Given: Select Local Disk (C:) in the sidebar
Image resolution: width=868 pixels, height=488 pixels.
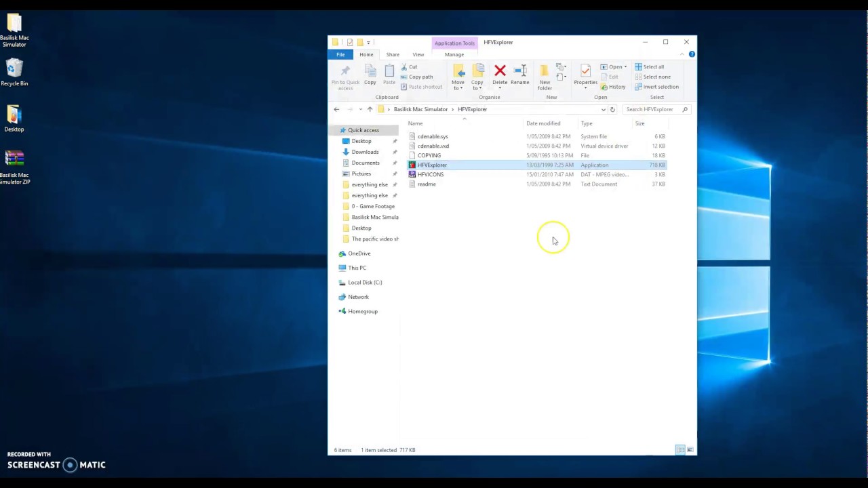Looking at the screenshot, I should point(365,282).
